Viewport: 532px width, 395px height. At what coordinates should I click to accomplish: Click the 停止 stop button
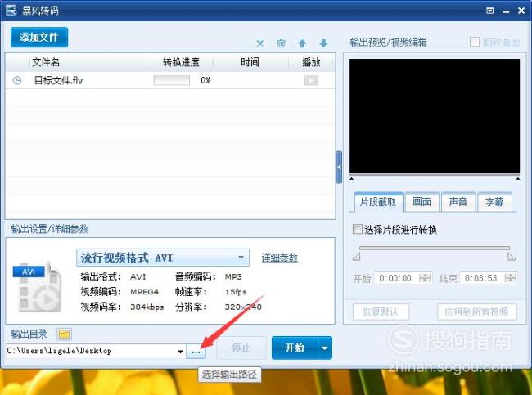tap(241, 348)
